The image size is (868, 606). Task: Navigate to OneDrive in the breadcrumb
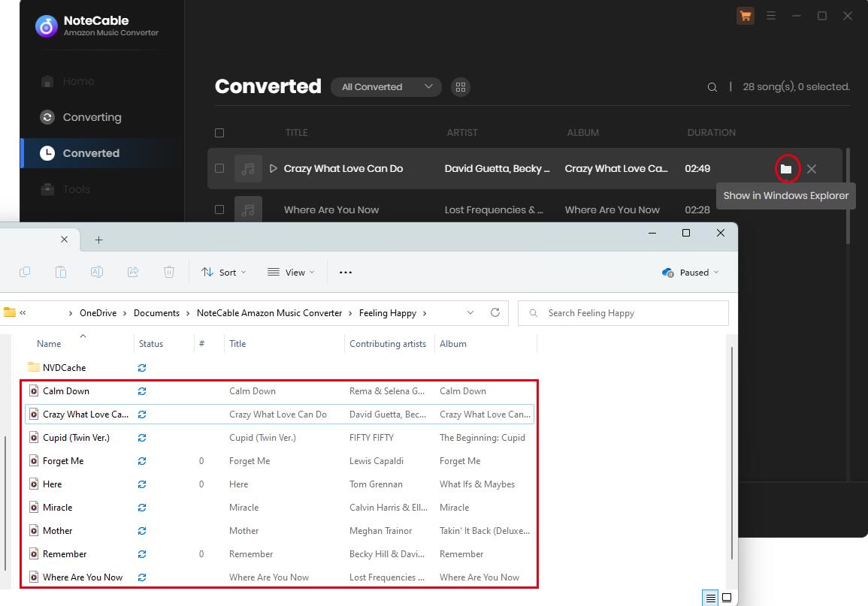[x=98, y=313]
